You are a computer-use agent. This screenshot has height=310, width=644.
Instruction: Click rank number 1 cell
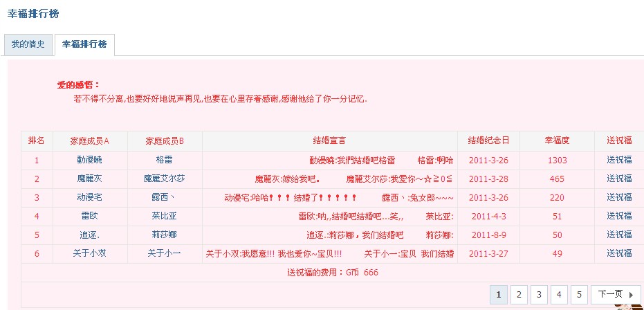click(x=37, y=160)
